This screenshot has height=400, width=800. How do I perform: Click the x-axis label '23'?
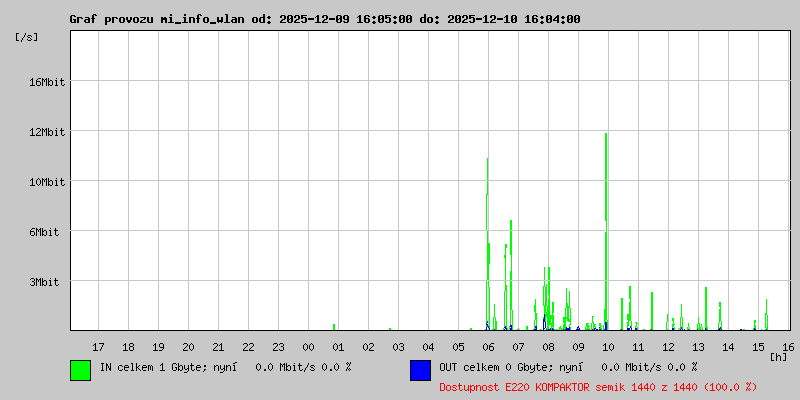(279, 347)
